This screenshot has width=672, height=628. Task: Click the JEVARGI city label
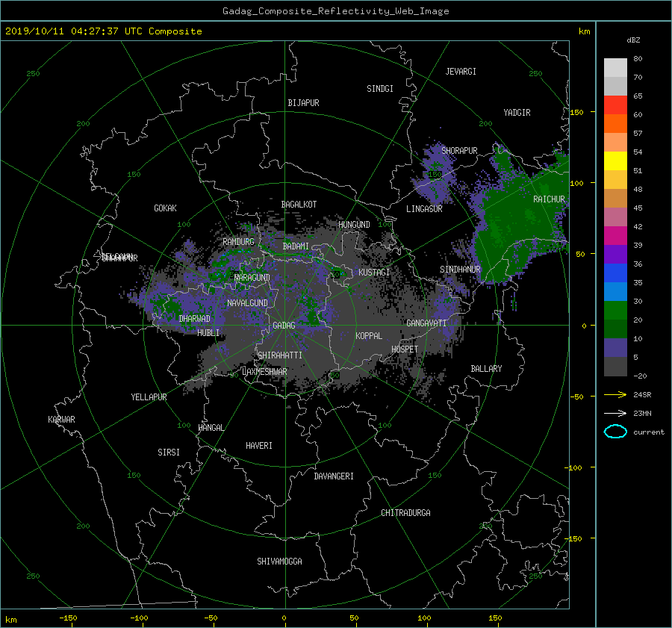[461, 72]
